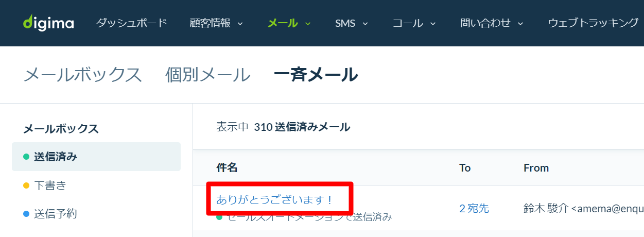Expand the 顧客情報 dropdown chevron

click(x=240, y=24)
